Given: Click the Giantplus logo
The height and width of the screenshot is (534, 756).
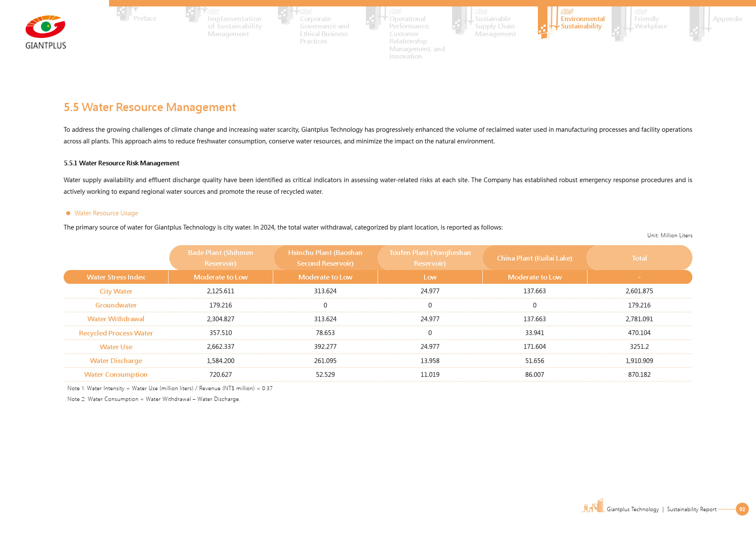Looking at the screenshot, I should tap(45, 32).
